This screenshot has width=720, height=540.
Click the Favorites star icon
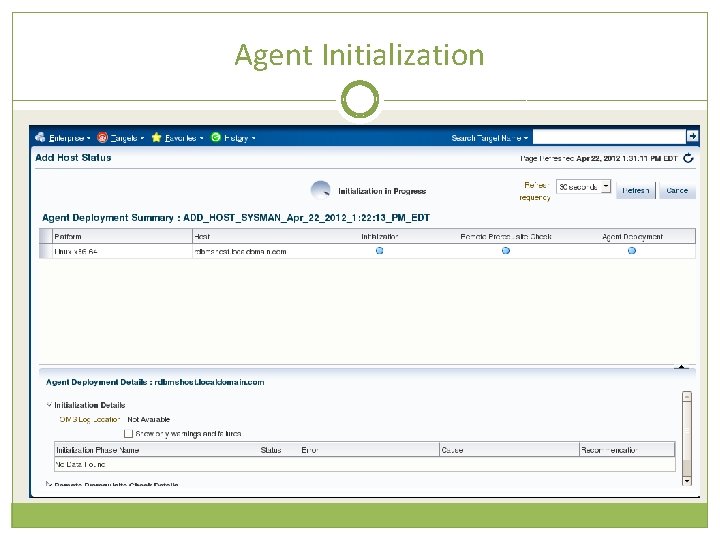point(157,137)
